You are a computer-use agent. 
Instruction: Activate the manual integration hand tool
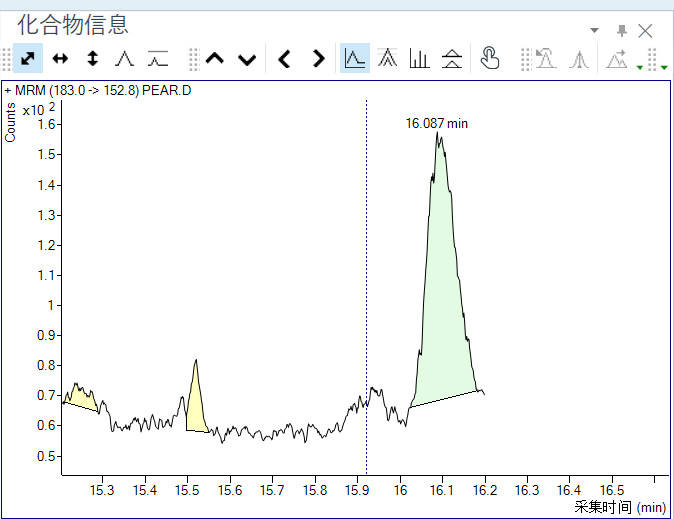490,58
